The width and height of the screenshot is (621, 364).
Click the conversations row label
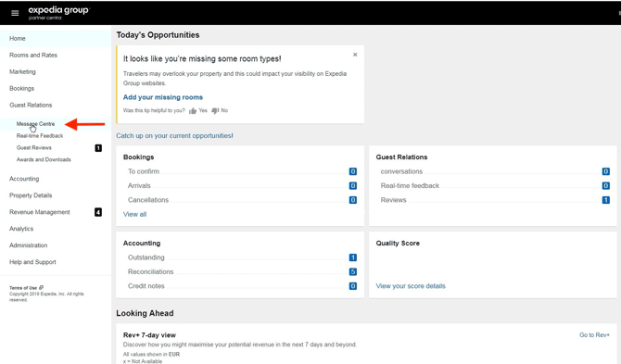coord(401,171)
